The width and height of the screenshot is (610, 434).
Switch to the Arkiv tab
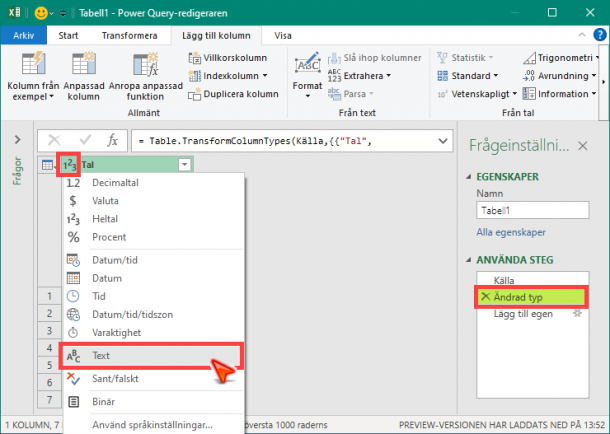(24, 35)
